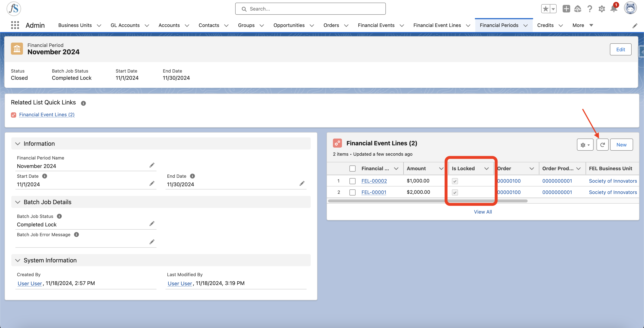Viewport: 644px width, 328px height.
Task: Click Is Locked checkbox for FEL-00002
Action: 455,181
